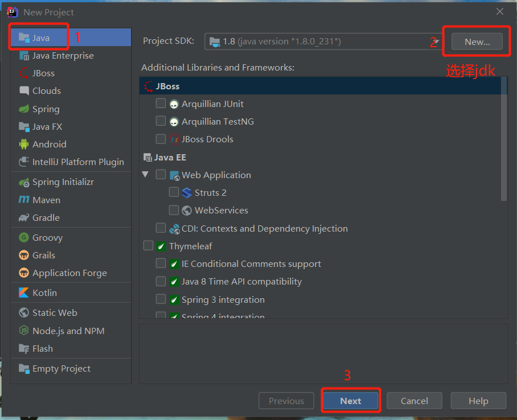The image size is (517, 420).
Task: Check the JBoss Drools checkbox
Action: [x=161, y=139]
